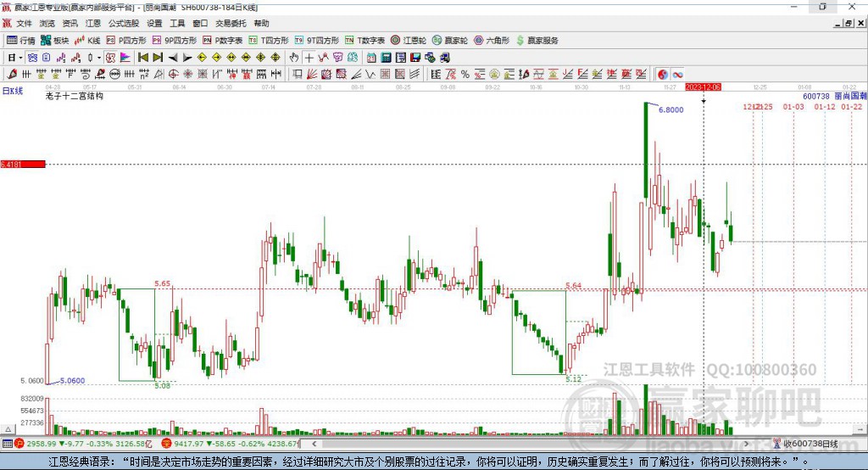This screenshot has height=470, width=868.
Task: Open the 板块 sector view
Action: [55, 41]
